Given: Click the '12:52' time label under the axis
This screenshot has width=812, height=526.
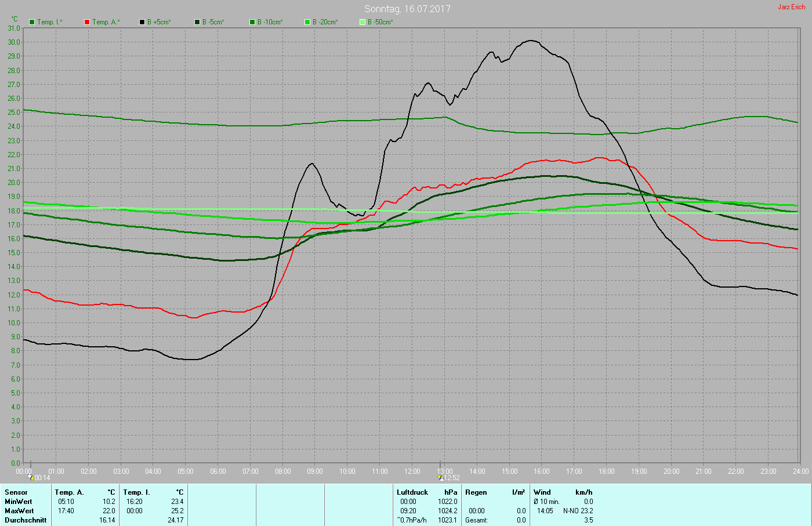Looking at the screenshot, I should click(452, 478).
